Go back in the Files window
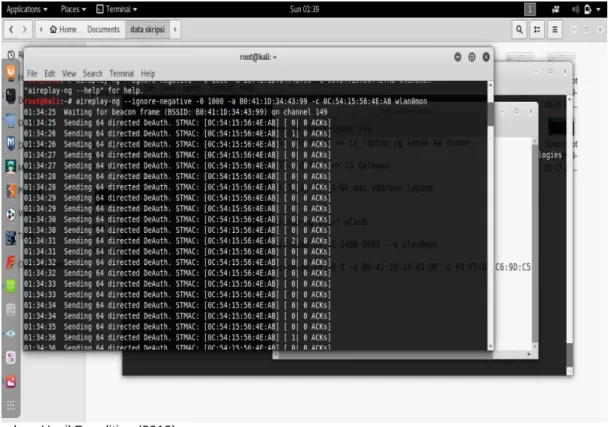 11,29
